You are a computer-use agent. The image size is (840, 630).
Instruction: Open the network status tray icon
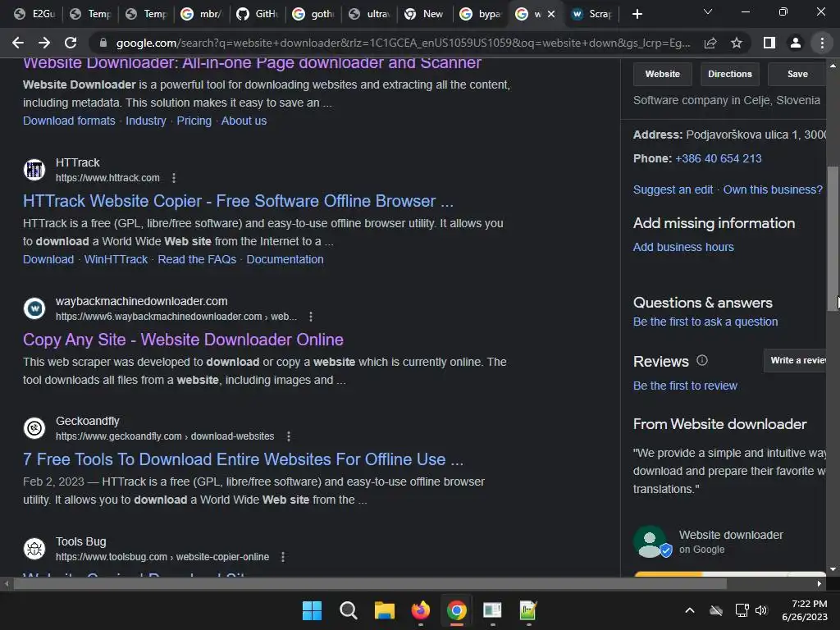pyautogui.click(x=742, y=610)
